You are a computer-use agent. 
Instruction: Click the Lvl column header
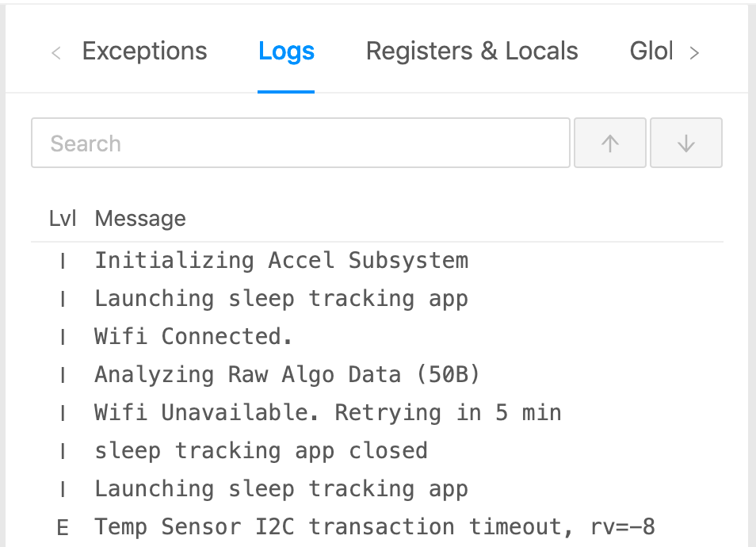coord(63,219)
